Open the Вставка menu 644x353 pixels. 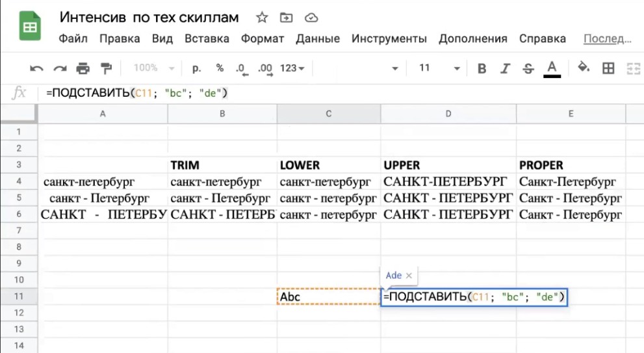click(x=207, y=38)
